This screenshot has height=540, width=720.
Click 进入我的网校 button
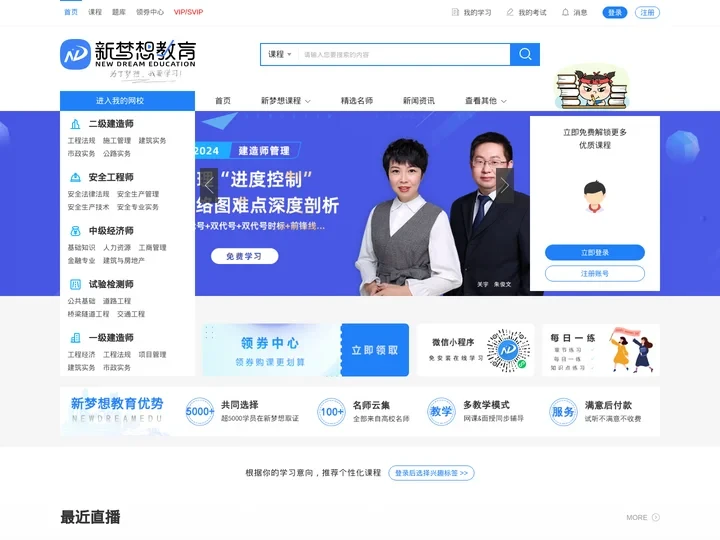tap(127, 101)
